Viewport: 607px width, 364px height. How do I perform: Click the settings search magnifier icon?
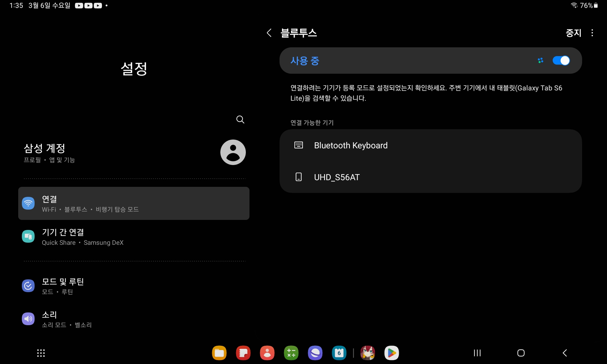240,120
